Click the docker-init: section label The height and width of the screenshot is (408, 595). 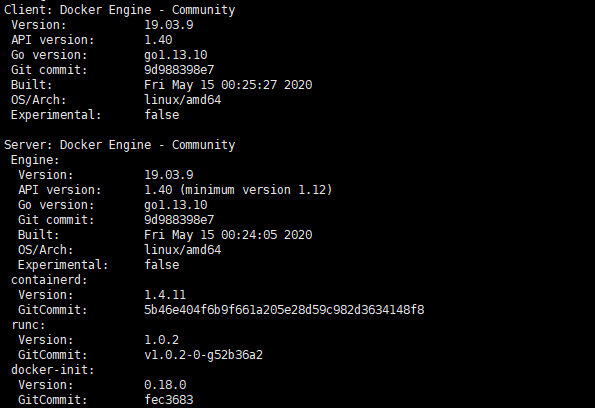pos(53,370)
